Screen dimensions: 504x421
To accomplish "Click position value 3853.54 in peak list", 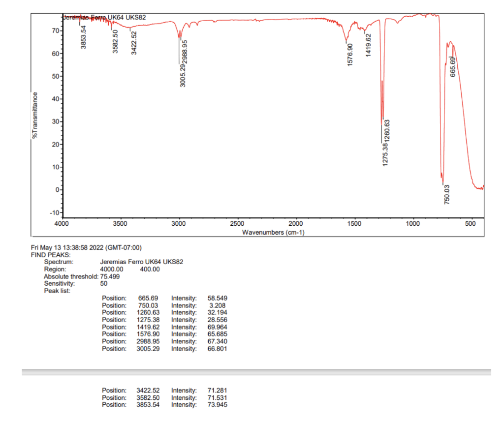I will pos(148,405).
